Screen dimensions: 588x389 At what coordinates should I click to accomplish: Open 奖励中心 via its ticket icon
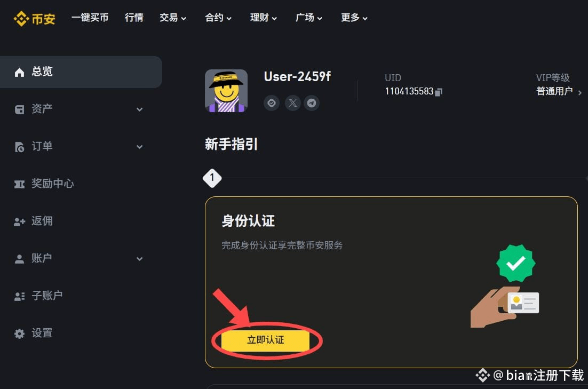(20, 184)
